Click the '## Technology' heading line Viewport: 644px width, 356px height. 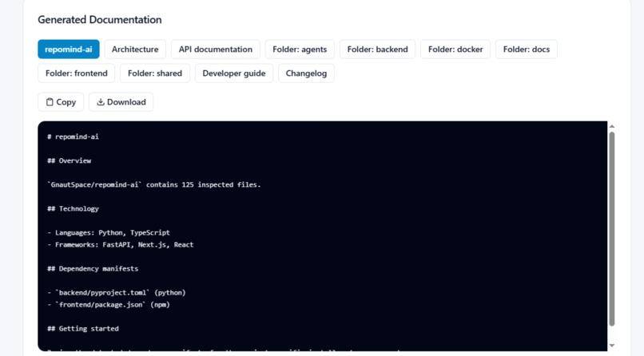click(x=73, y=209)
